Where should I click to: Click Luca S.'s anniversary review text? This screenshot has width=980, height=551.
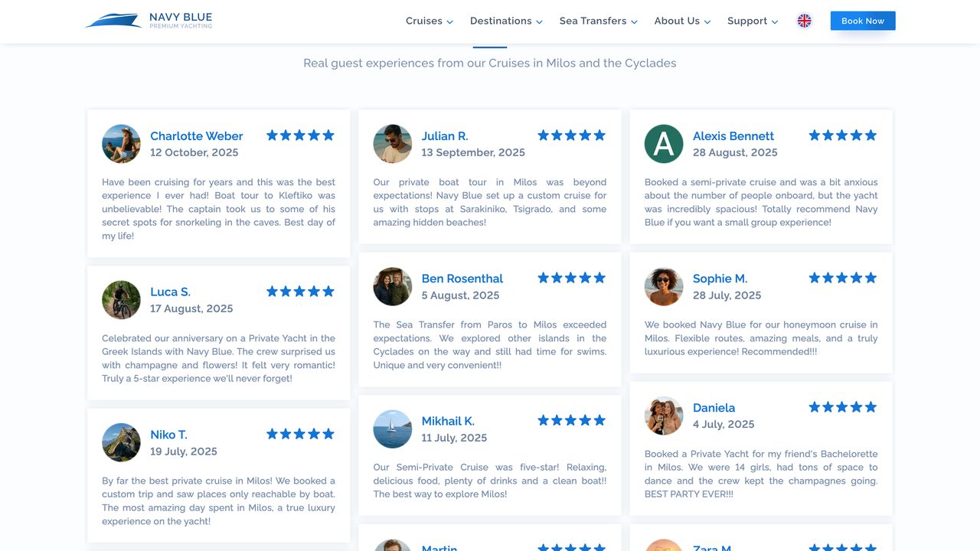pos(219,358)
